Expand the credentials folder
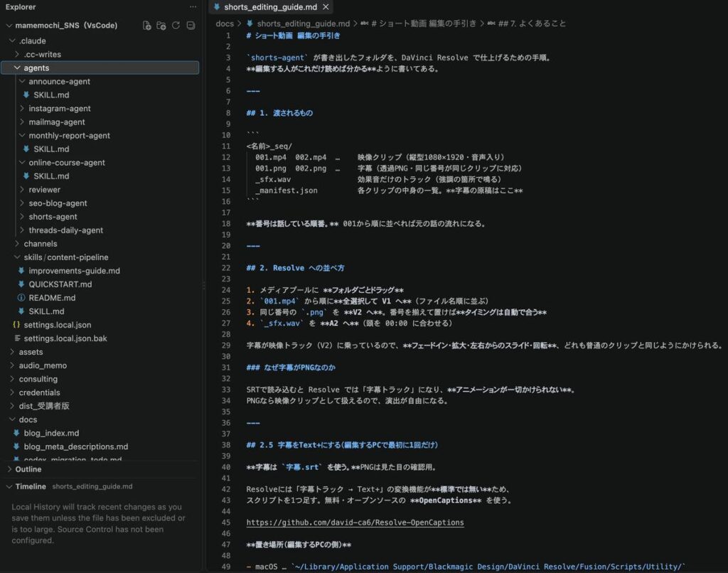Screen dimensions: 728x573 coord(13,392)
